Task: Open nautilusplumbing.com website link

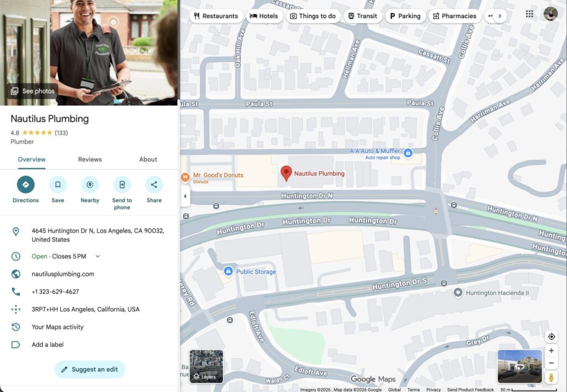Action: click(x=63, y=274)
